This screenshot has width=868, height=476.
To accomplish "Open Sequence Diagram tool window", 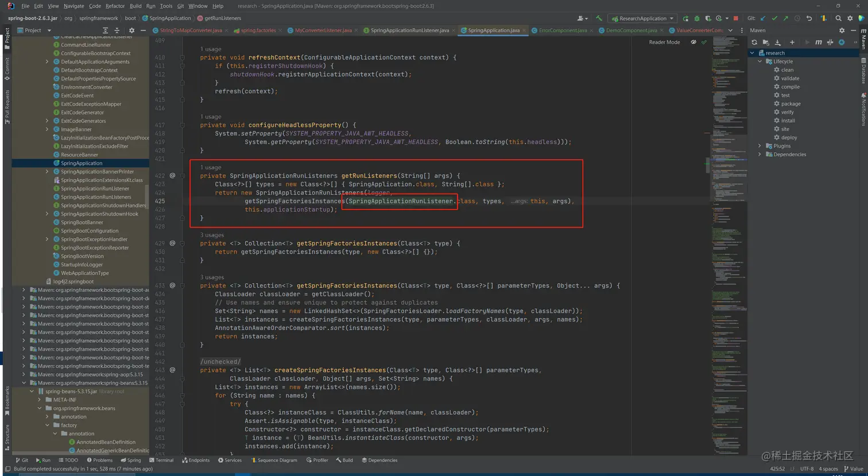I will pos(274,460).
